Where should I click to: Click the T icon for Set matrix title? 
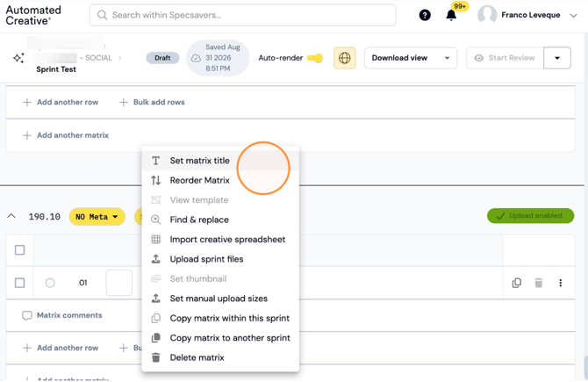155,161
